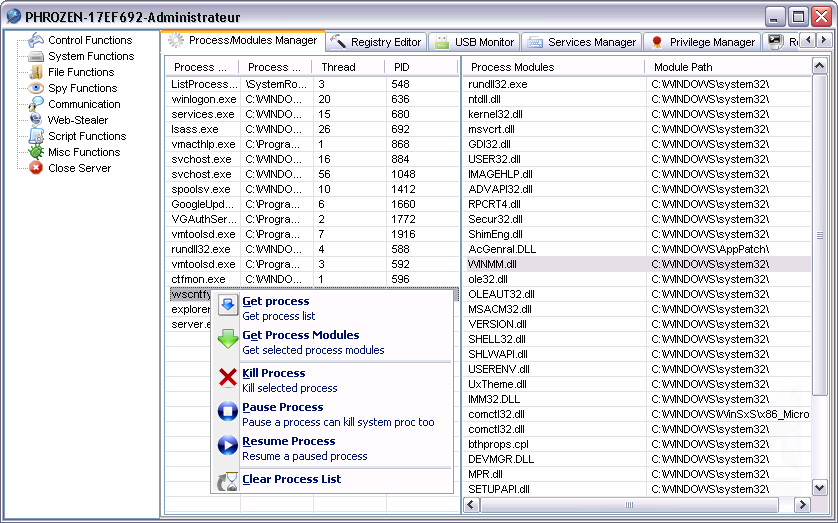Screen dimensions: 838x523
Task: Click the Control Functions icon in sidebar
Action: point(36,40)
